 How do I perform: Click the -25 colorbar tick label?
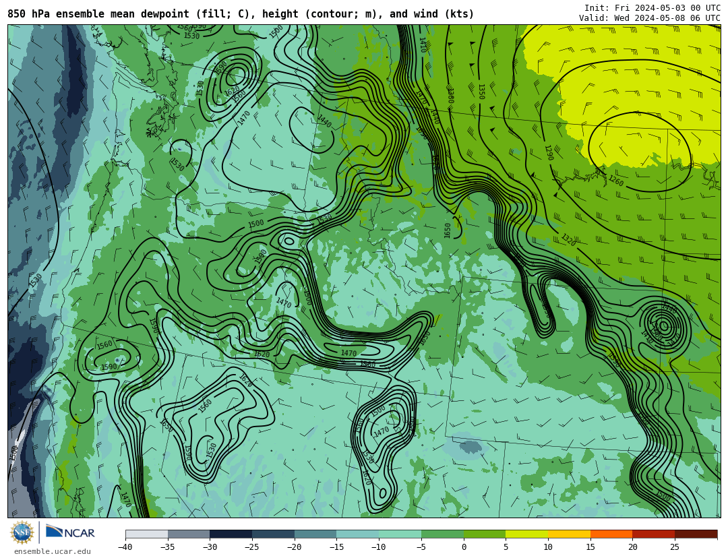coord(251,547)
